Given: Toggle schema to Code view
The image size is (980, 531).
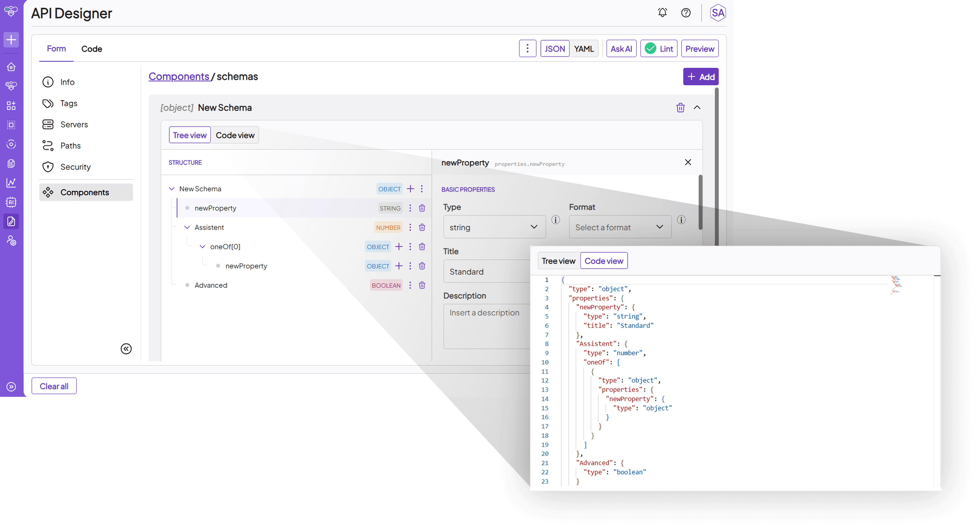Looking at the screenshot, I should [x=235, y=135].
